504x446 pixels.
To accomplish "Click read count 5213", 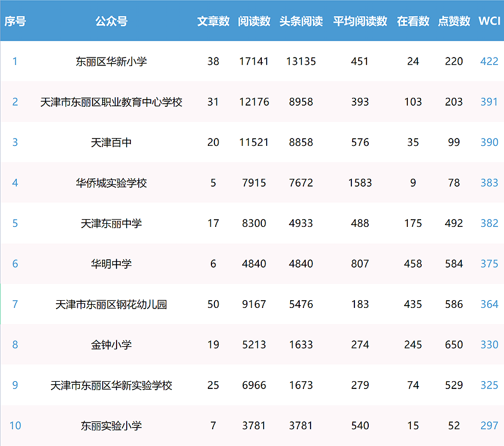I will point(254,345).
